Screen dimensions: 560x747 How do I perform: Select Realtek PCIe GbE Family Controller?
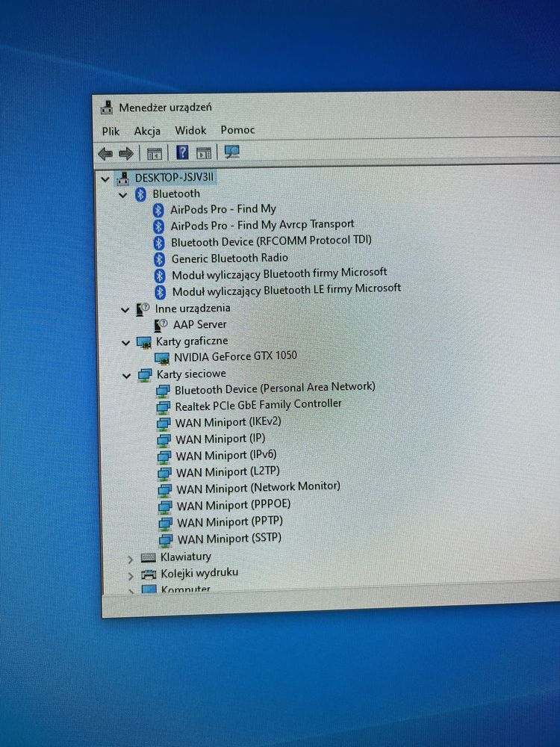coord(258,405)
